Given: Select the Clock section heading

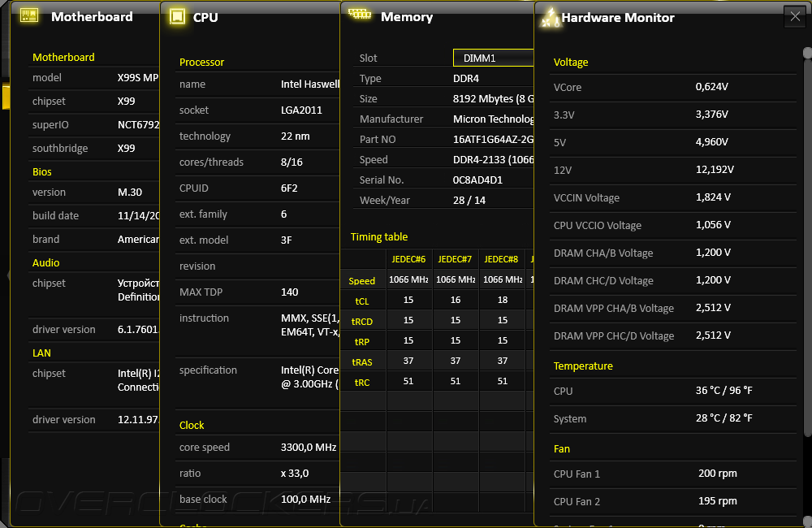Looking at the screenshot, I should 192,426.
